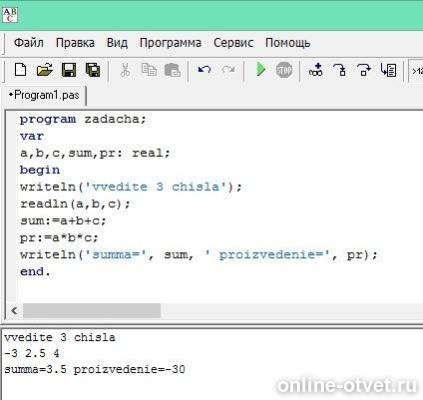Save the program with the floppy disk icon
This screenshot has height=400, width=423.
[x=69, y=70]
